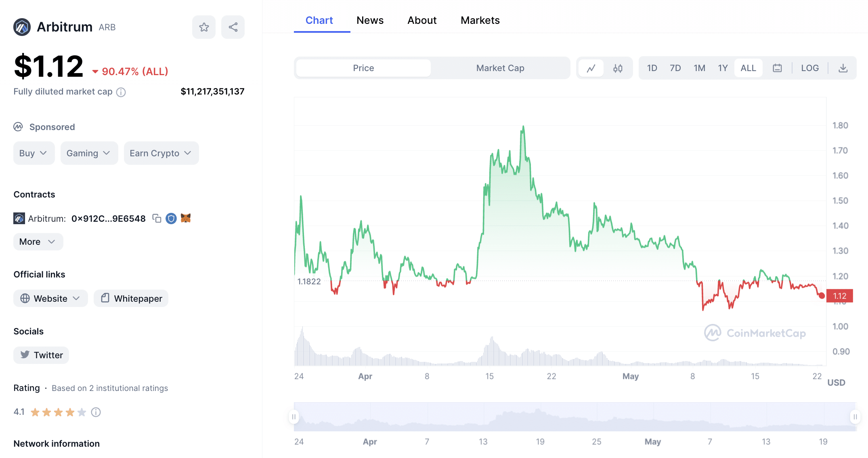
Task: Copy the Arbitrum contract address
Action: 157,218
